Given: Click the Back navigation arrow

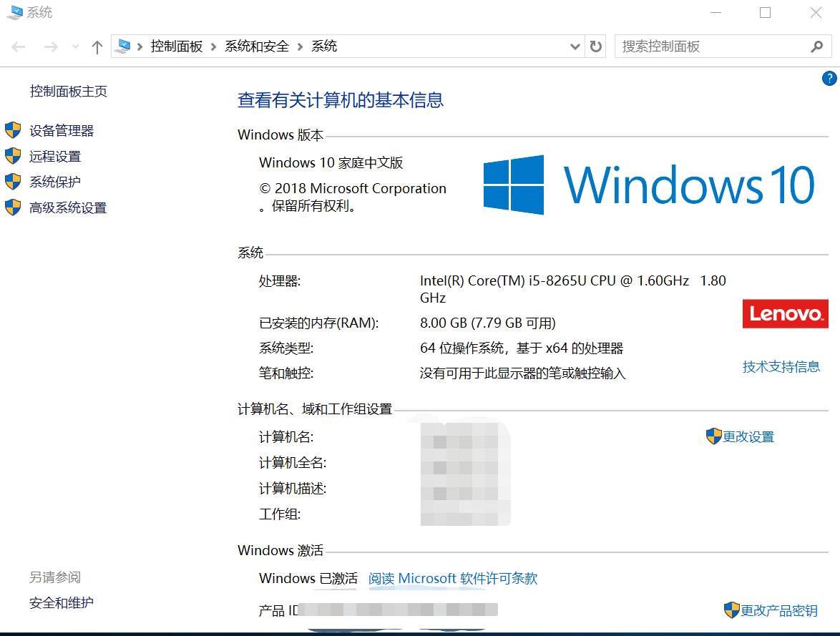Looking at the screenshot, I should 19,47.
